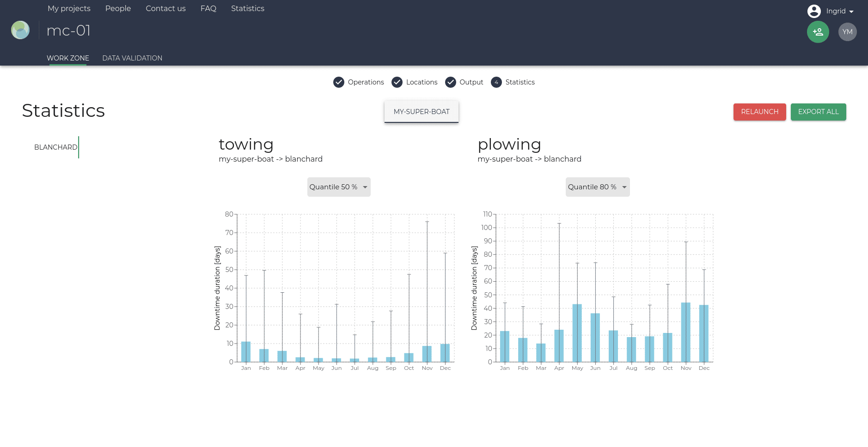Open the FAQ menu item
The height and width of the screenshot is (447, 868).
click(208, 8)
